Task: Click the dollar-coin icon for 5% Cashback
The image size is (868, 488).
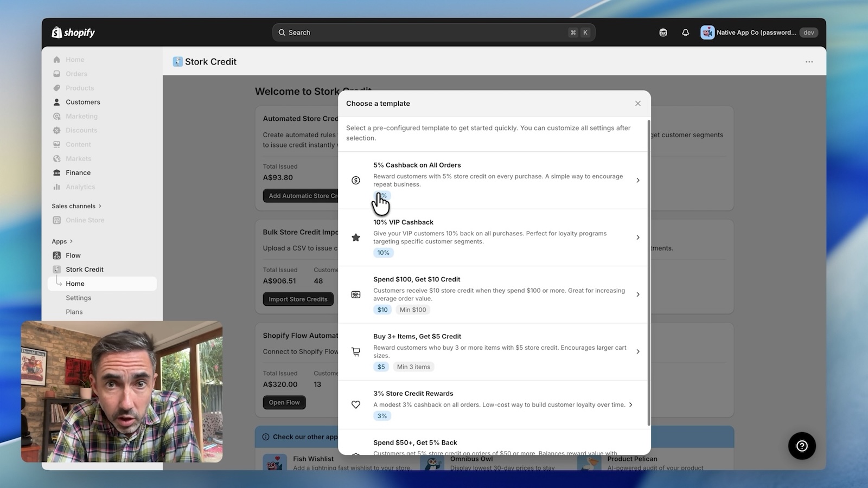Action: [356, 180]
